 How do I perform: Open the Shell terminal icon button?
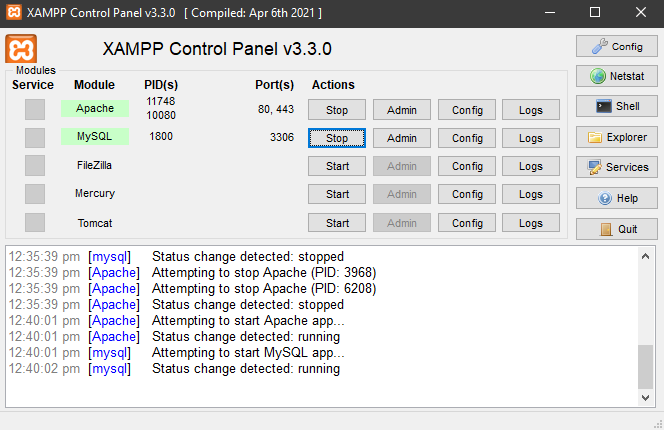coord(617,106)
